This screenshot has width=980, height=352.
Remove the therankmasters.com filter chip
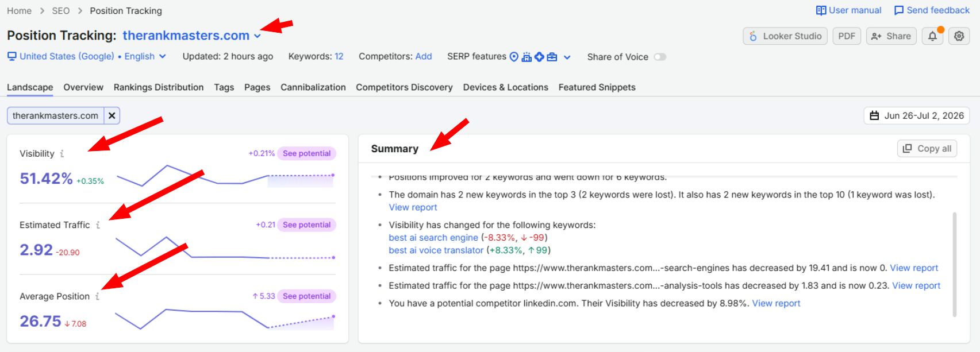pyautogui.click(x=112, y=115)
